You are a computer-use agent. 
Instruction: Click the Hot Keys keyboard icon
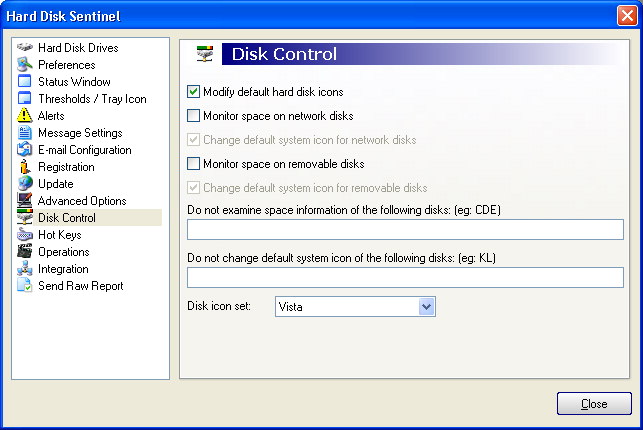(25, 235)
